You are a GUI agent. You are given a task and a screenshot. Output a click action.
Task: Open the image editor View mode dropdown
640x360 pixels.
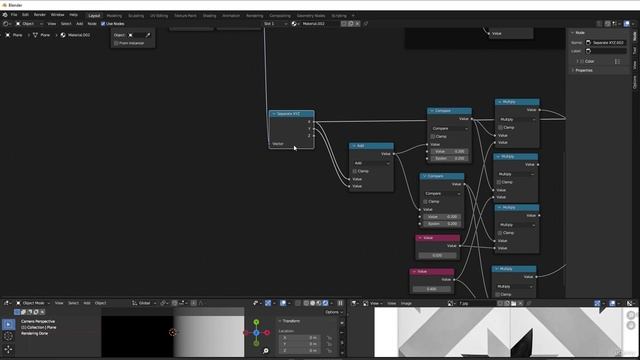[x=373, y=303]
